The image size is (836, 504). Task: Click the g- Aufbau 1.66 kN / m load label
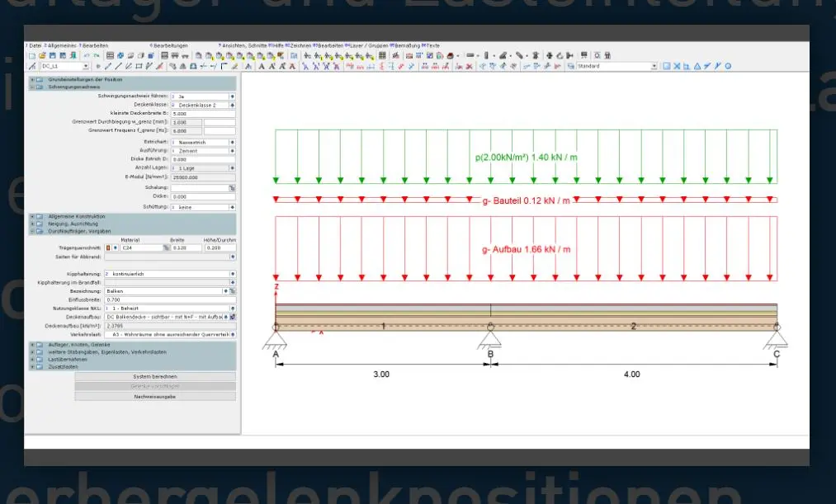click(x=527, y=249)
